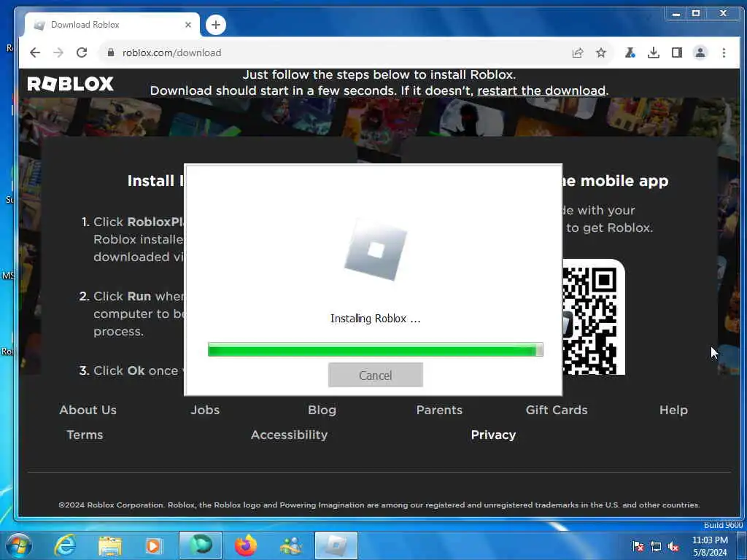Click the restart the download link

541,90
